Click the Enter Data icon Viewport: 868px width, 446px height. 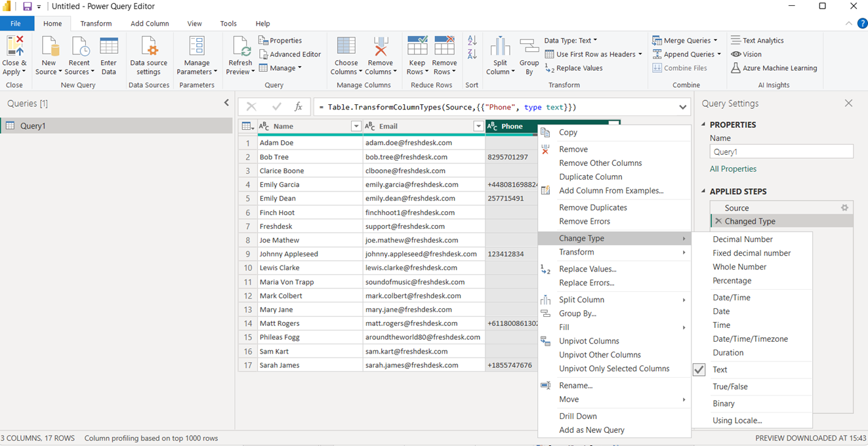pos(109,47)
